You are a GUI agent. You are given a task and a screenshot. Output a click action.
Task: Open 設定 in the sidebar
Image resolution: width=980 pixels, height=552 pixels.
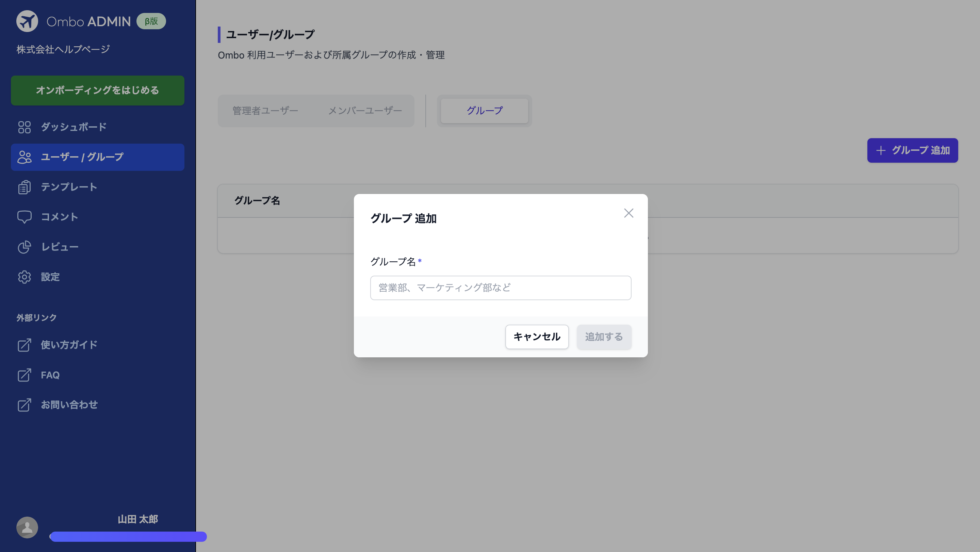(97, 277)
